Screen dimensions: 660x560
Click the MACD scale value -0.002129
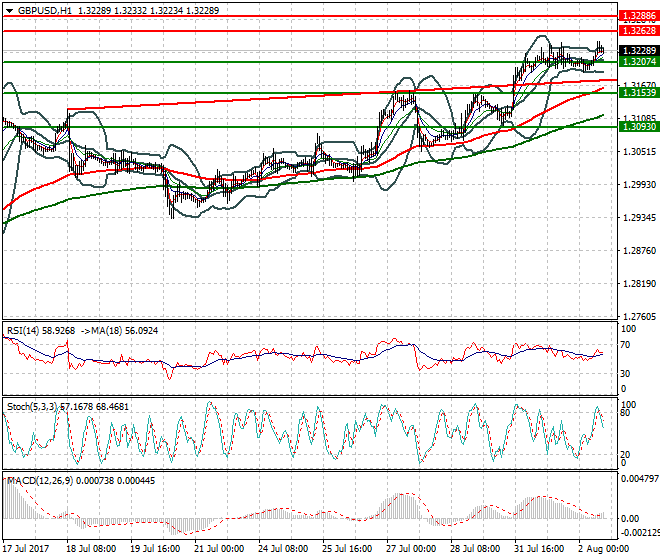[640, 533]
